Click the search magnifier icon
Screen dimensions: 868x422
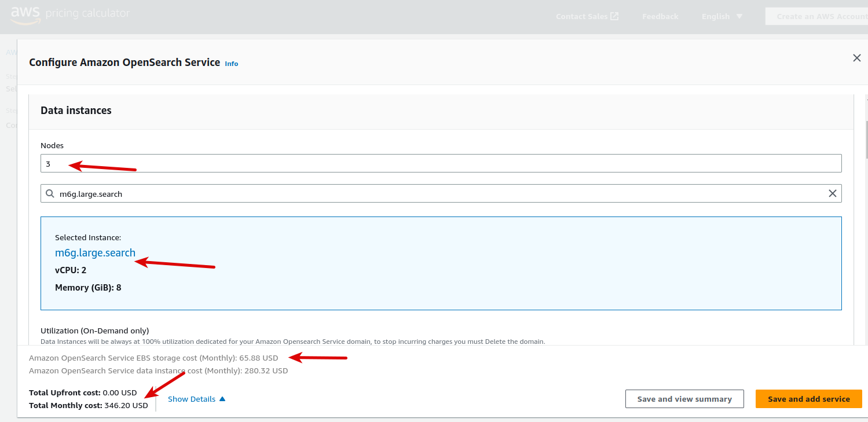click(x=50, y=193)
